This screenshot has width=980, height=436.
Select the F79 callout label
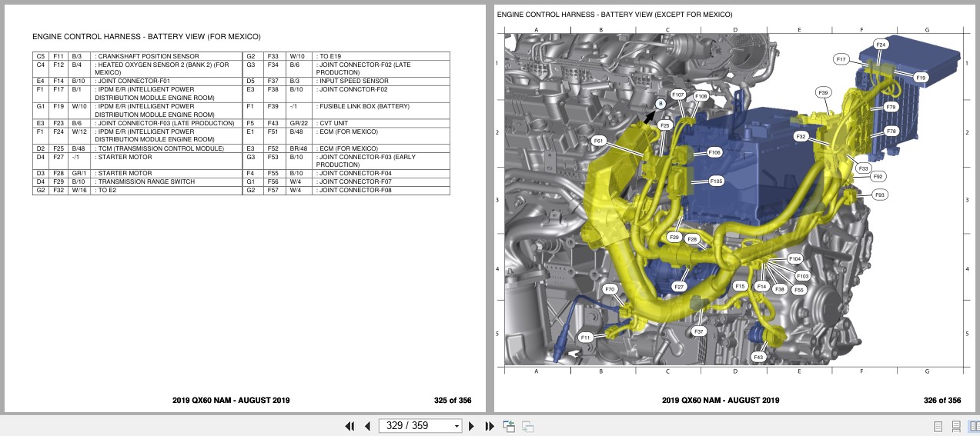coord(891,107)
